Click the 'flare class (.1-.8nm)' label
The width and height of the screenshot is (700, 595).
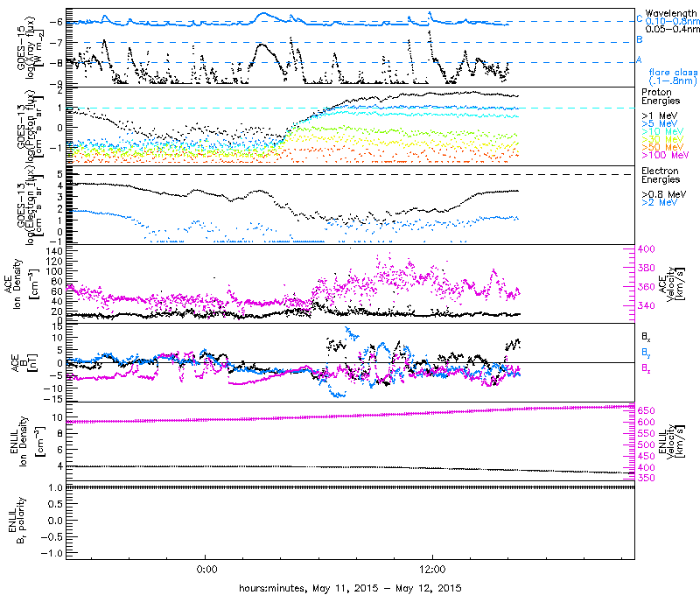(x=673, y=76)
